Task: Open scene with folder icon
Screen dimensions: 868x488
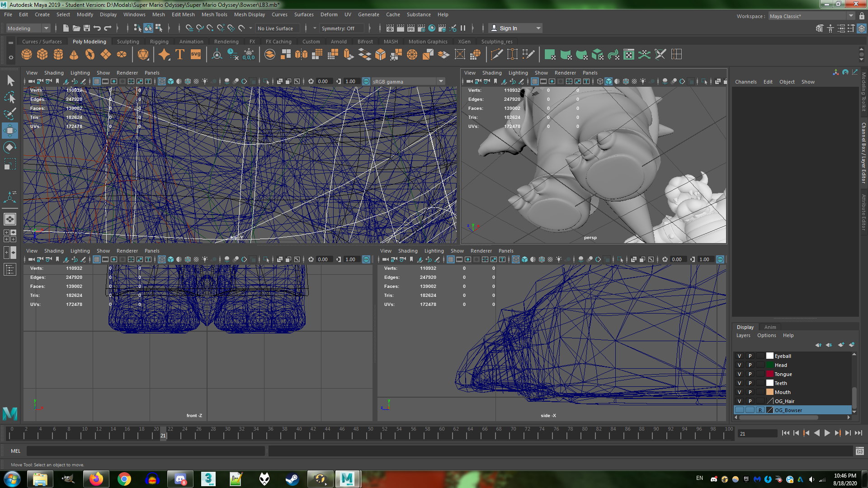Action: [76, 28]
